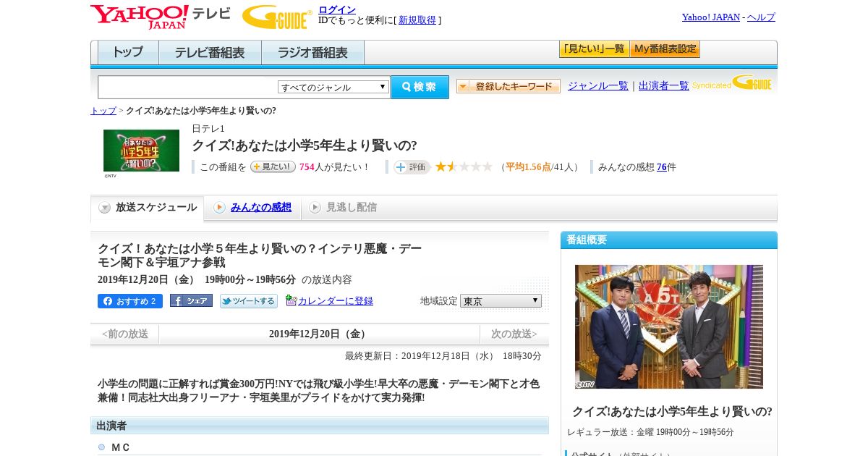The image size is (868, 456).
Task: Select the トップ navigation tab
Action: (x=128, y=53)
